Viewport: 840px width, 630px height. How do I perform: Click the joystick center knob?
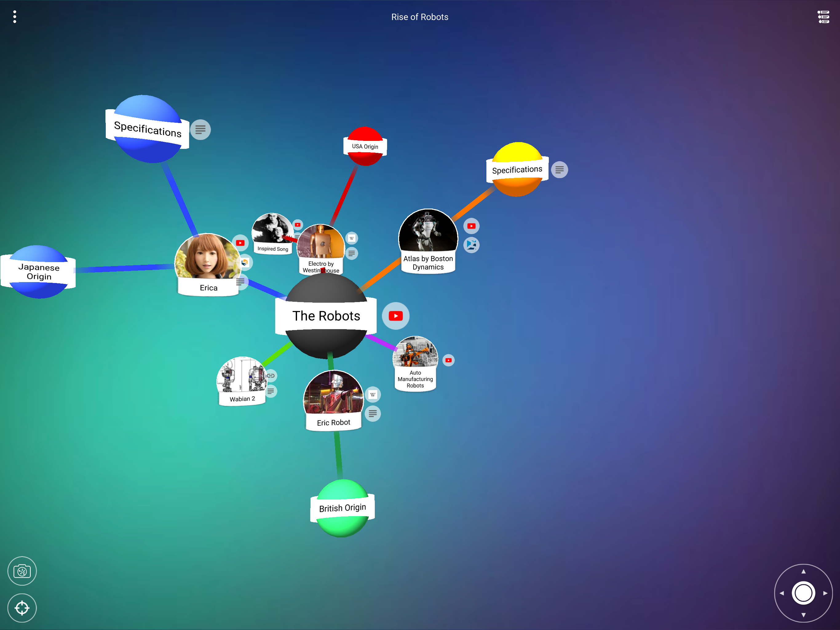click(x=803, y=593)
